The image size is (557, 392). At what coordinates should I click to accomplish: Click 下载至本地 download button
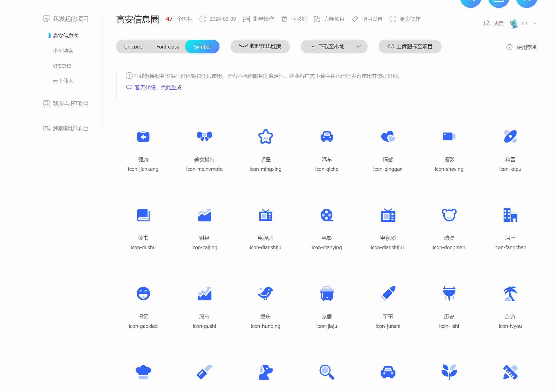tap(327, 47)
